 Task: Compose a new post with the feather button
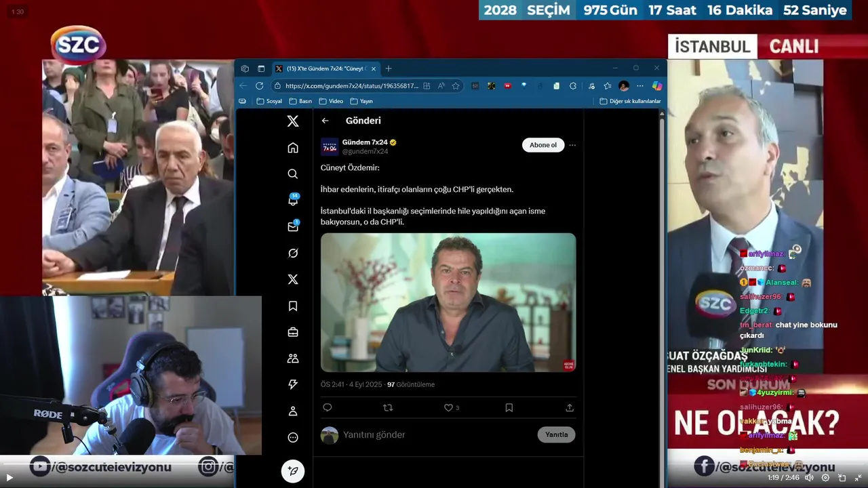pos(293,470)
